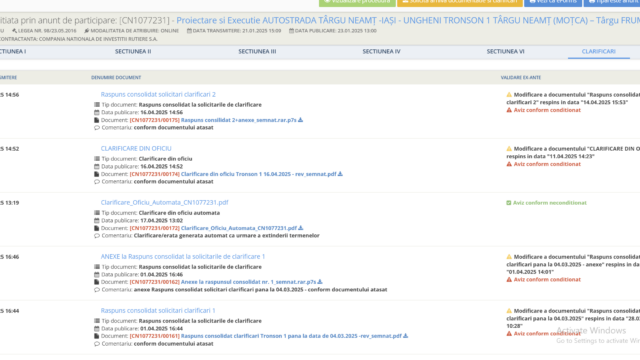Image resolution: width=640 pixels, height=360 pixels.
Task: Sort by DENUMIRE DOCUMENT column header
Action: click(x=116, y=78)
